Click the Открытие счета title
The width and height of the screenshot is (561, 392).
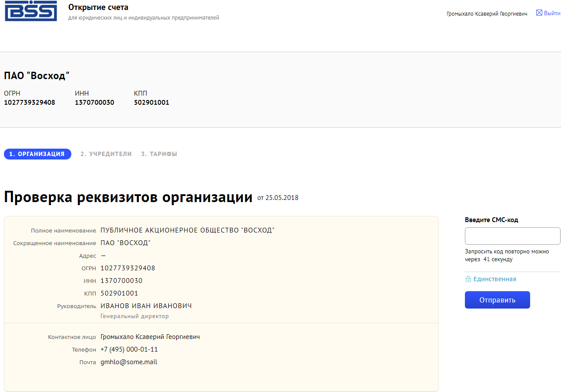[98, 7]
